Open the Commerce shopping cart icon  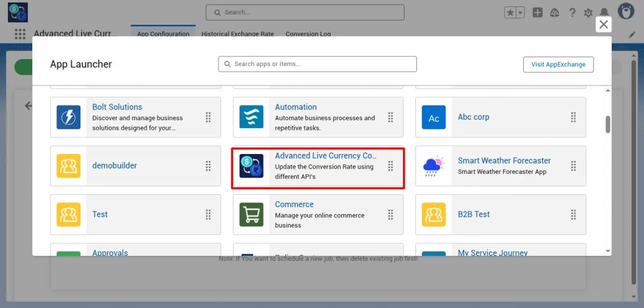[x=251, y=215]
